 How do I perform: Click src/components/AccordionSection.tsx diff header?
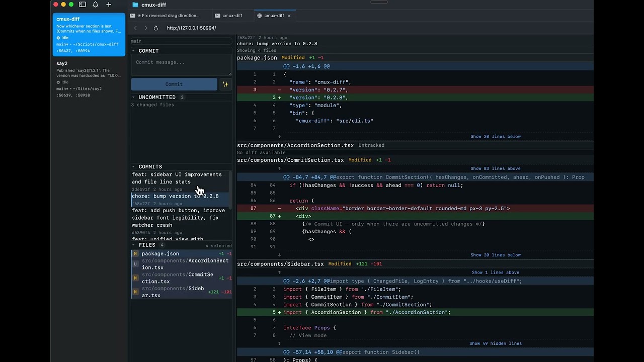(x=415, y=145)
